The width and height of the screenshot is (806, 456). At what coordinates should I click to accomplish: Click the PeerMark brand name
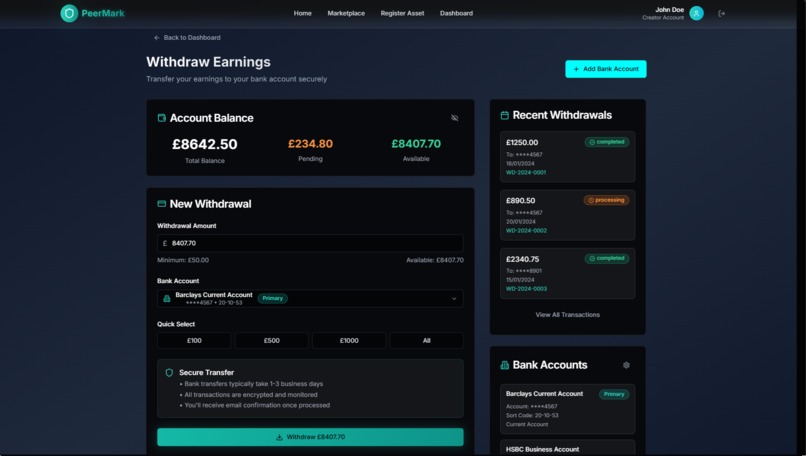click(x=103, y=13)
